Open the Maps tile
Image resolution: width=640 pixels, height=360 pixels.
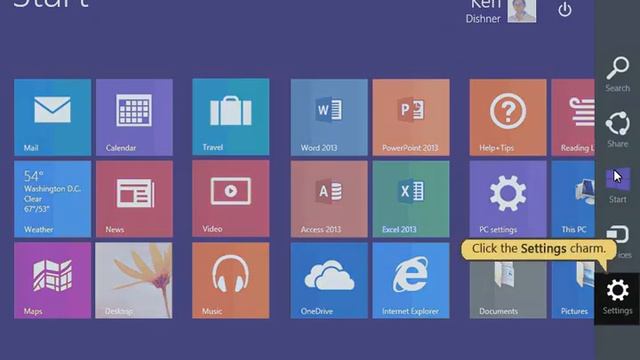coord(53,281)
